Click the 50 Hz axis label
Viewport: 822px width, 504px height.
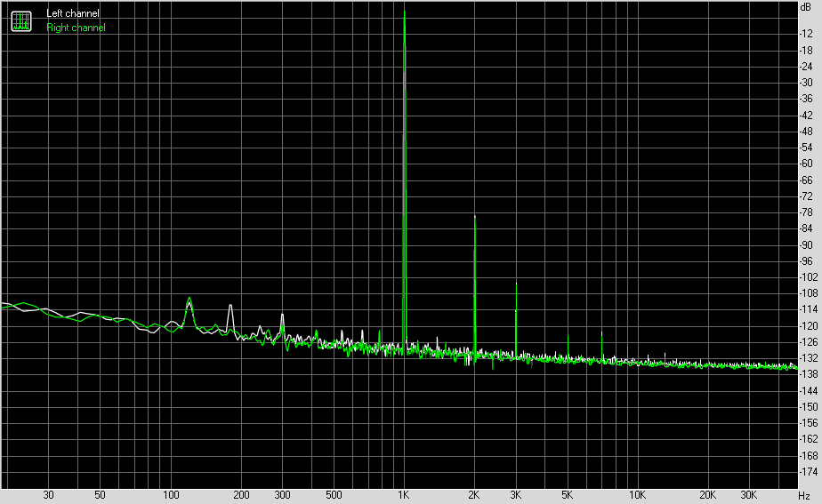100,495
